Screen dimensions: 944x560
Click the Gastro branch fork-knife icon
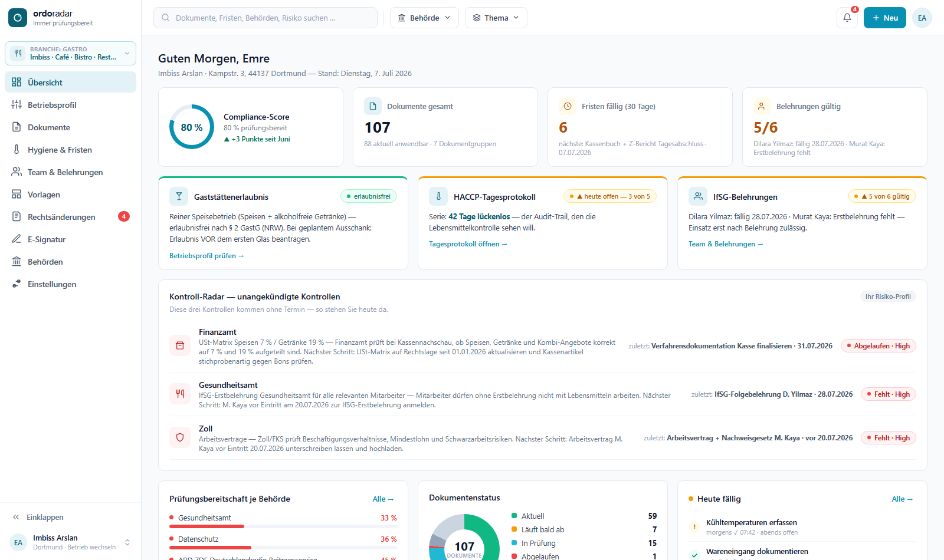[18, 53]
